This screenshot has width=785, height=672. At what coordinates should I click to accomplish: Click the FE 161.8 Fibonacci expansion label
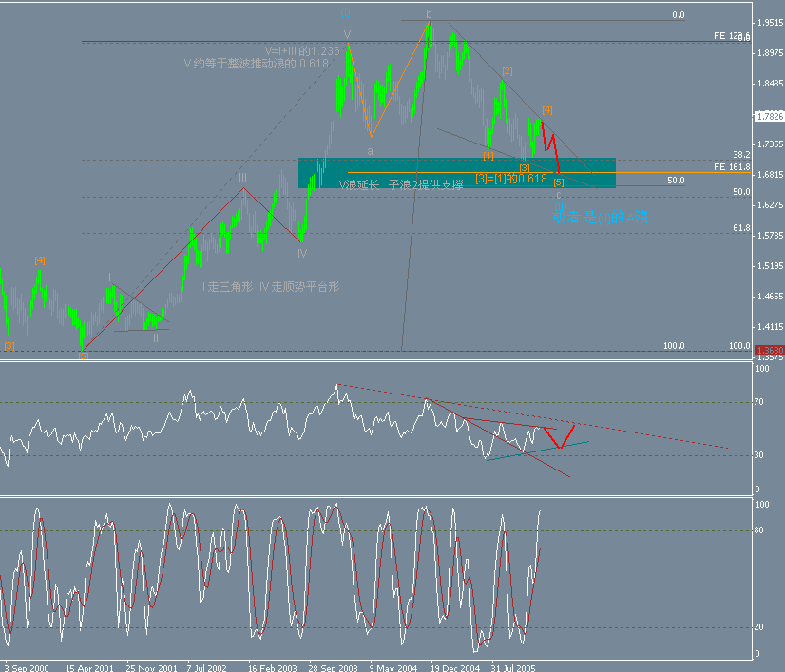(x=732, y=168)
